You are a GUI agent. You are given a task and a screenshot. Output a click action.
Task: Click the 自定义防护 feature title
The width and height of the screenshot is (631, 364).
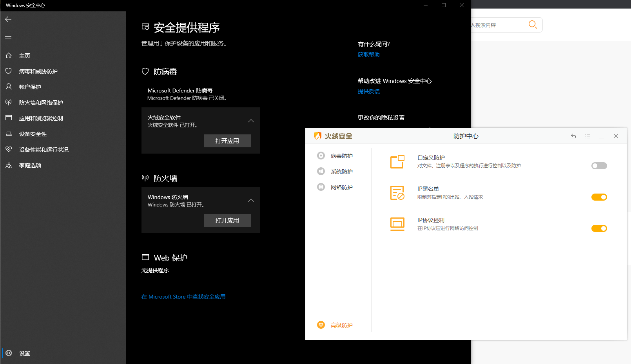click(x=431, y=158)
